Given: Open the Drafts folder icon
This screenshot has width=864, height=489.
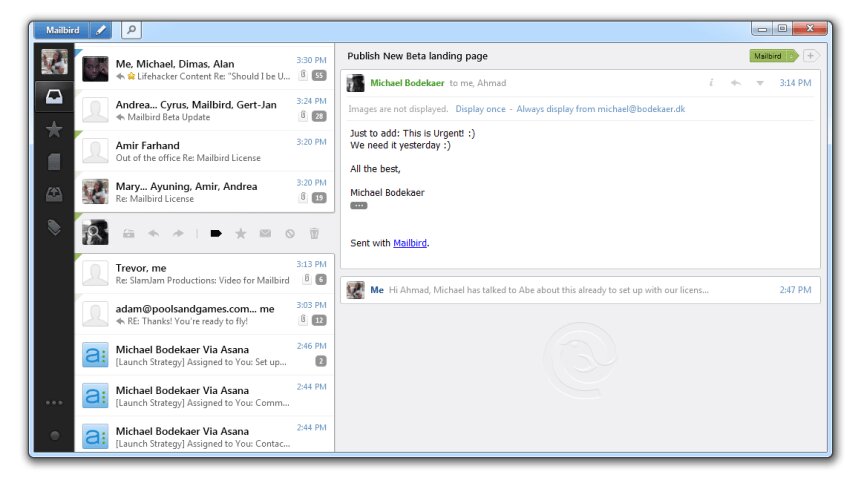Looking at the screenshot, I should pos(54,162).
